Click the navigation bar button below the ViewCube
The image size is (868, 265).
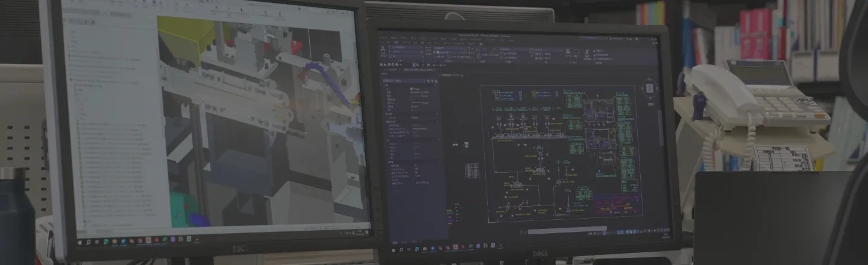tap(650, 104)
